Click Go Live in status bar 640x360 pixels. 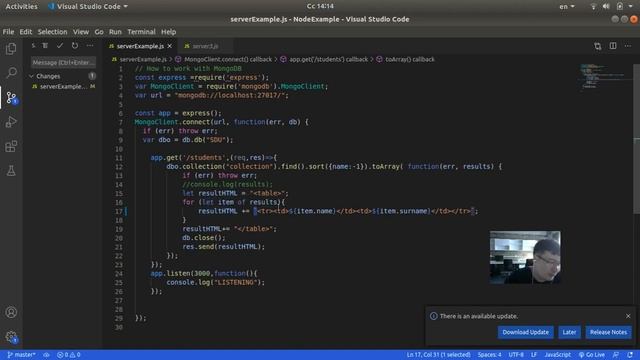tap(591, 355)
